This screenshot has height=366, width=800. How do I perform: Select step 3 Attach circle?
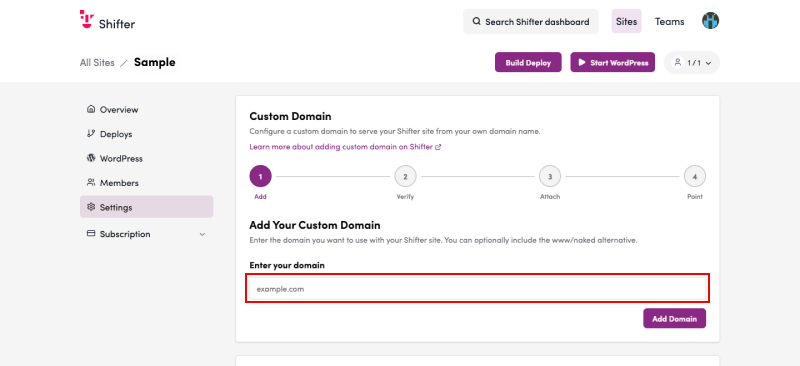click(550, 177)
